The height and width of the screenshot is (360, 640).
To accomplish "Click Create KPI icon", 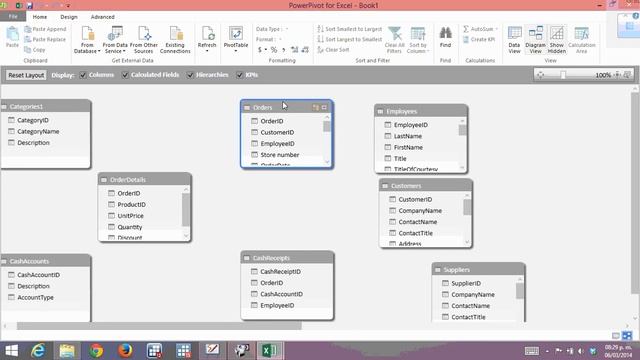I will (x=479, y=40).
